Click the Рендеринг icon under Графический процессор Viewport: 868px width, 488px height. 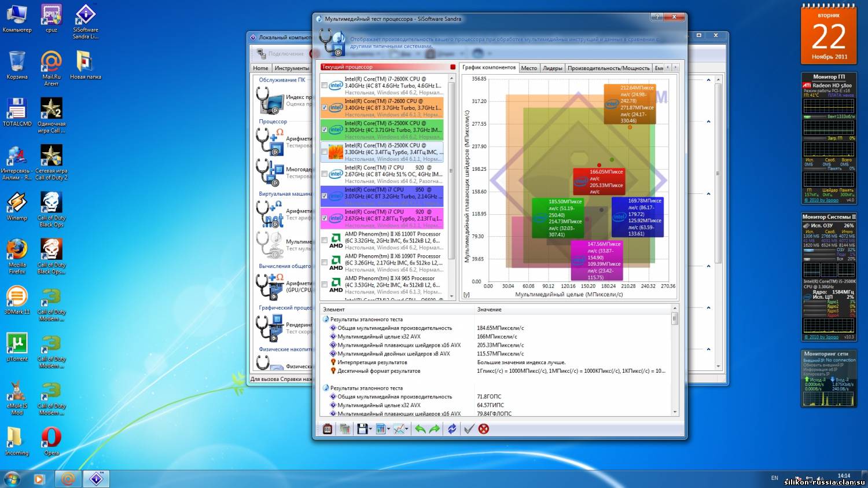click(270, 328)
